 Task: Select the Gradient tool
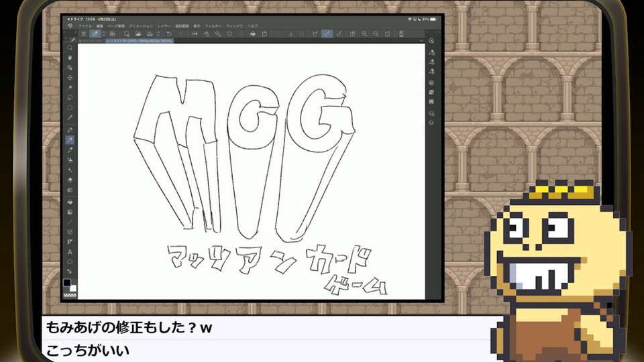pyautogui.click(x=70, y=212)
